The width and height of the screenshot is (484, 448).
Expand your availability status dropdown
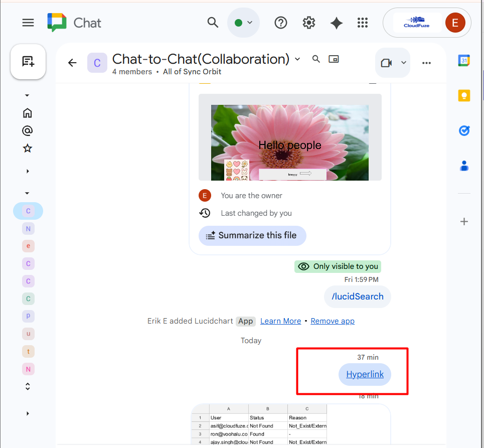pyautogui.click(x=243, y=22)
